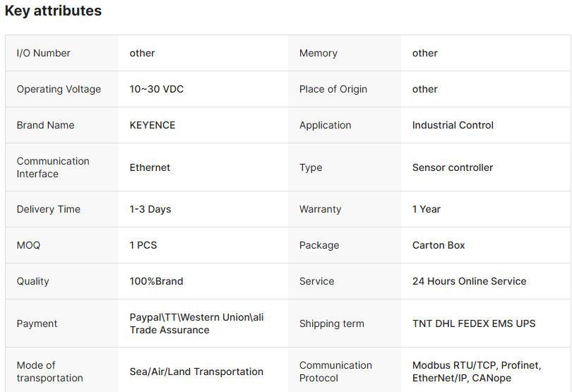
Task: Select the 100%Brand quality value
Action: pyautogui.click(x=156, y=281)
